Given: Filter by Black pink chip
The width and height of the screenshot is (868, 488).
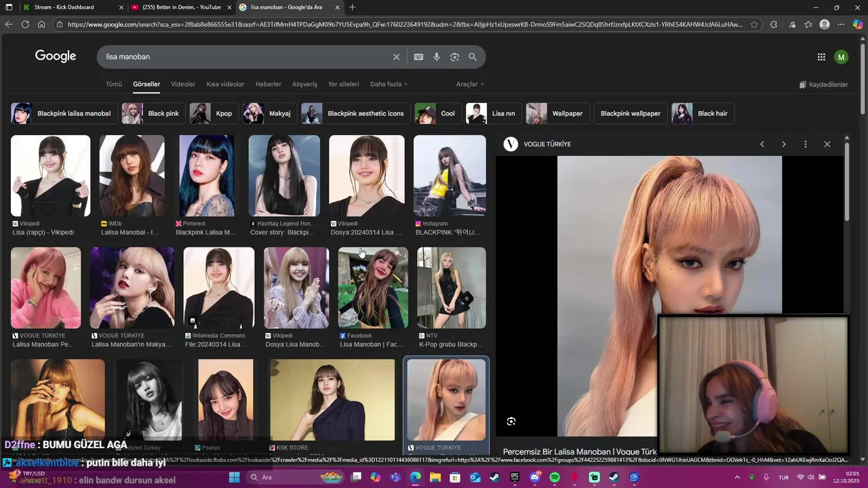Looking at the screenshot, I should (153, 113).
